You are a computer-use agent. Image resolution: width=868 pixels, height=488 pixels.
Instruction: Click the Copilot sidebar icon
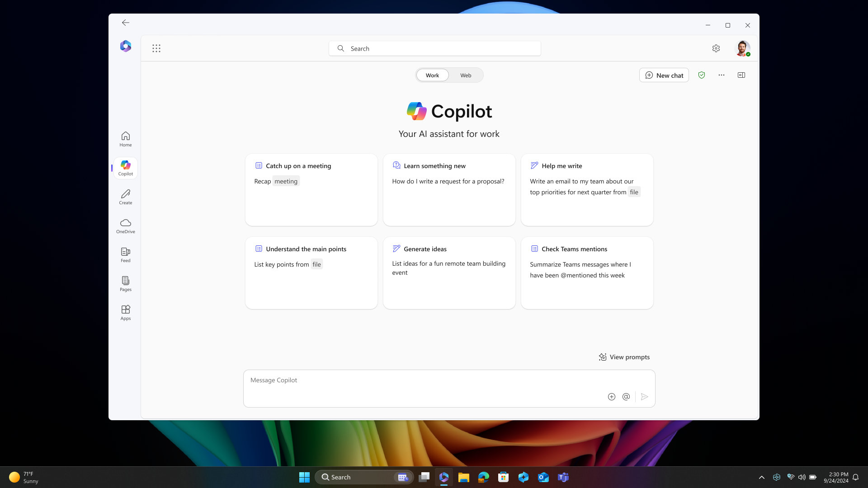[125, 168]
